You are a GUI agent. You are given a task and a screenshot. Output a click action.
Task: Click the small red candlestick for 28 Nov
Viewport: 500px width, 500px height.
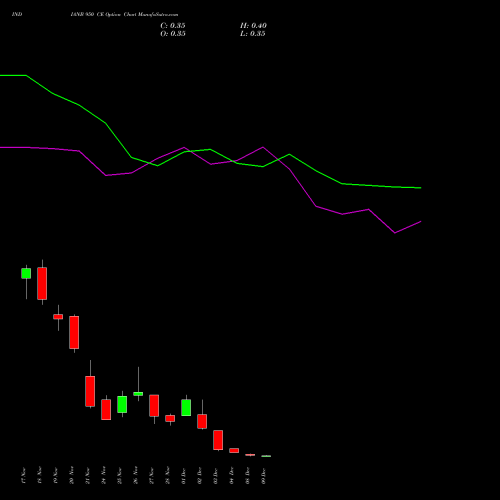pos(170,418)
